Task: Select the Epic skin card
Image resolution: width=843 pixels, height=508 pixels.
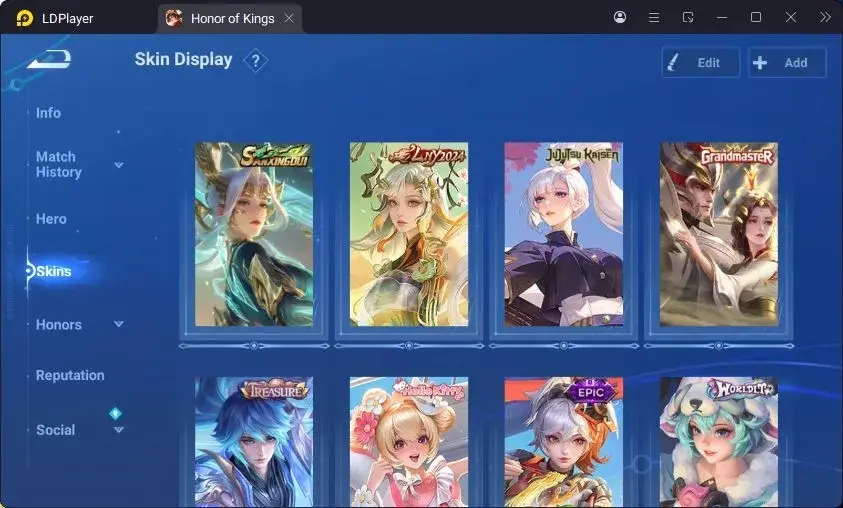Action: (x=563, y=442)
